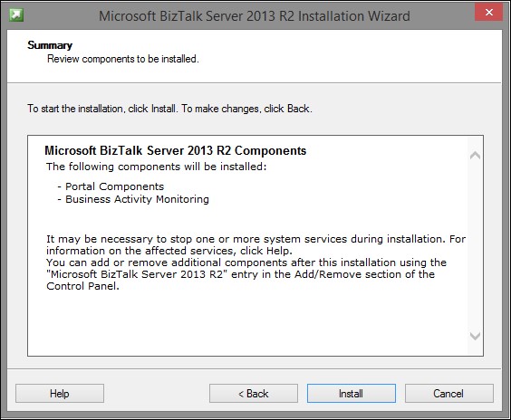
Task: Click the Add/Remove Control Panel paragraph
Action: (246, 274)
